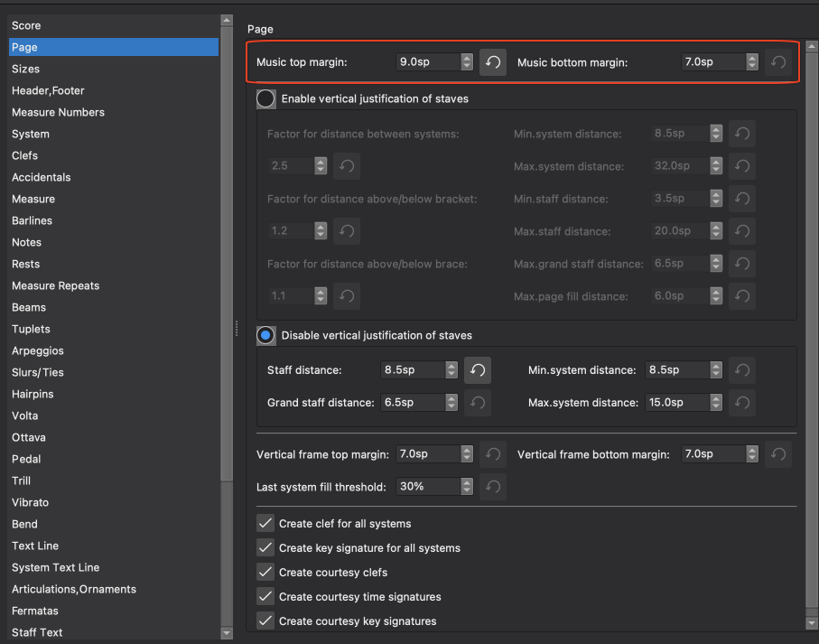This screenshot has height=644, width=819.
Task: Select Enable vertical justification of staves
Action: 265,98
